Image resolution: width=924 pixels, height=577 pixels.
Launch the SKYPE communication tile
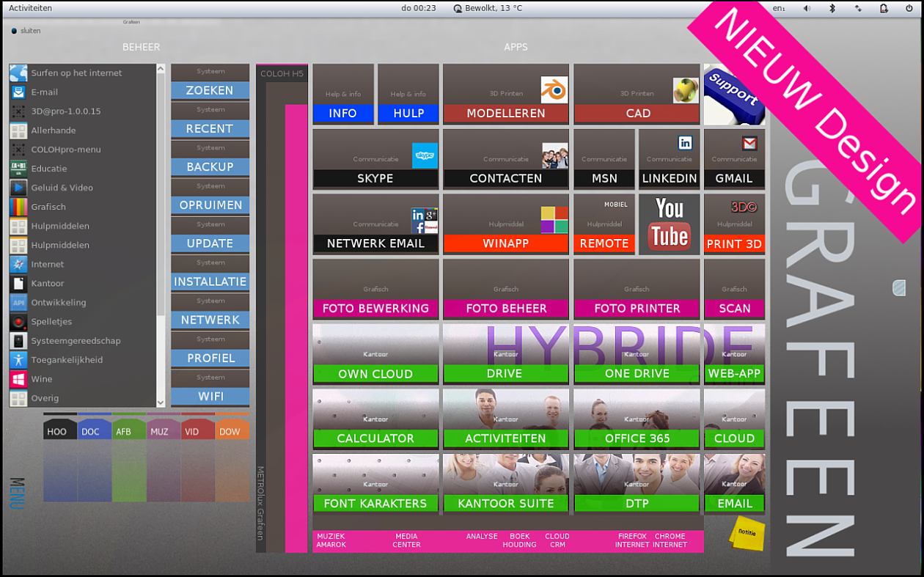click(x=375, y=159)
